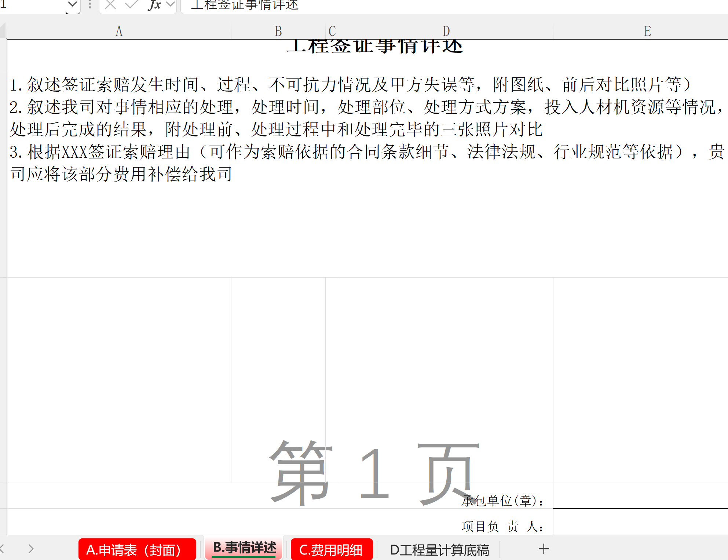The height and width of the screenshot is (560, 728).
Task: Confirm the entry with the checkmark icon
Action: coord(131,5)
